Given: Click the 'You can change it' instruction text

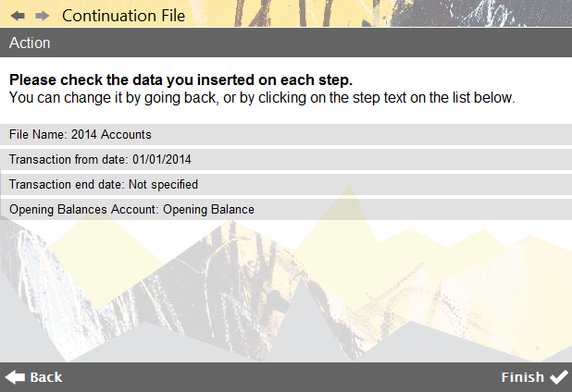Looking at the screenshot, I should (262, 98).
